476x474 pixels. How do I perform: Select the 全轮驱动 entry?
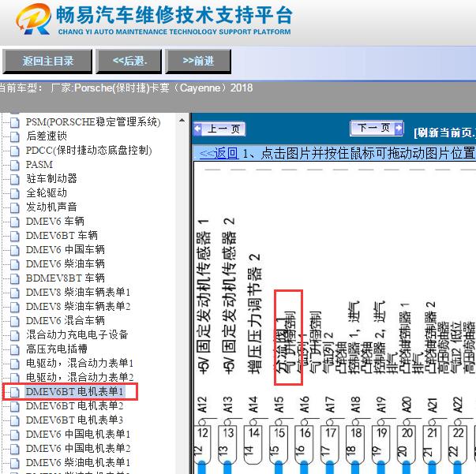coord(47,192)
